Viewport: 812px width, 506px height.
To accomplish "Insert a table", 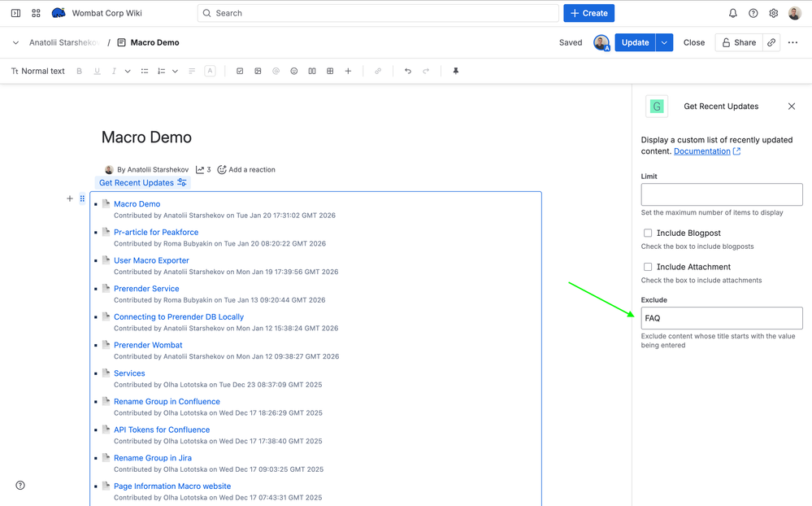I will pos(330,71).
